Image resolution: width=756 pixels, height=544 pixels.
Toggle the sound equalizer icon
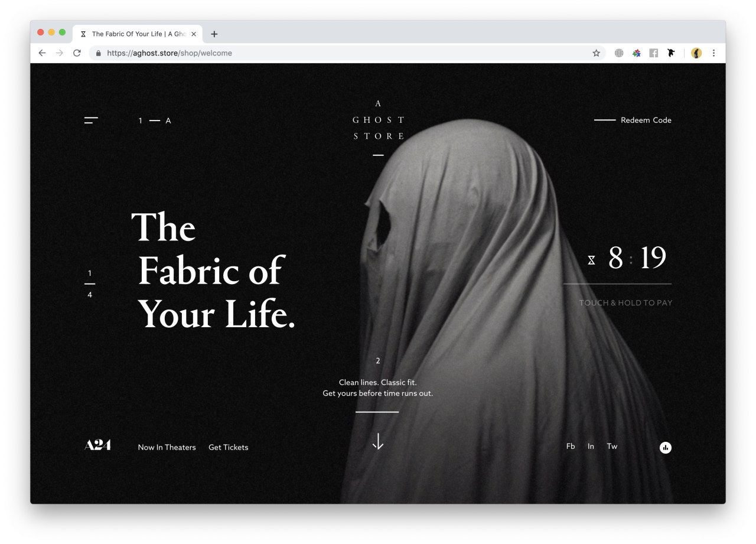pyautogui.click(x=666, y=448)
